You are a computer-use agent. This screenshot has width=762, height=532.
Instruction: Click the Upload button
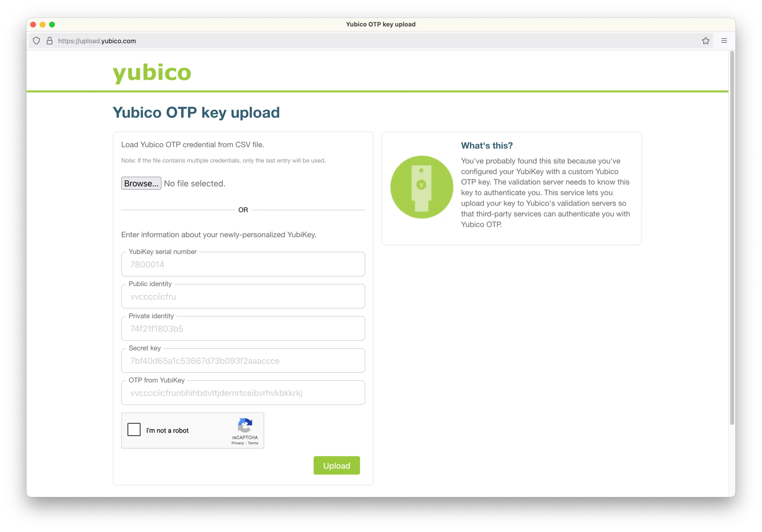[x=336, y=465]
